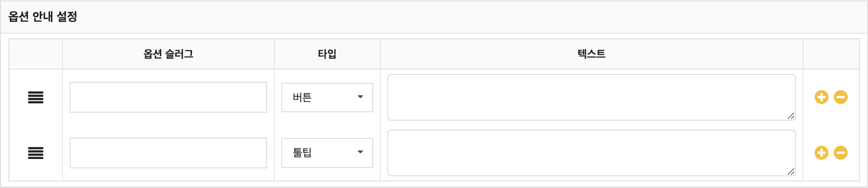Select the 텍스트 column header
The width and height of the screenshot is (868, 188).
591,54
